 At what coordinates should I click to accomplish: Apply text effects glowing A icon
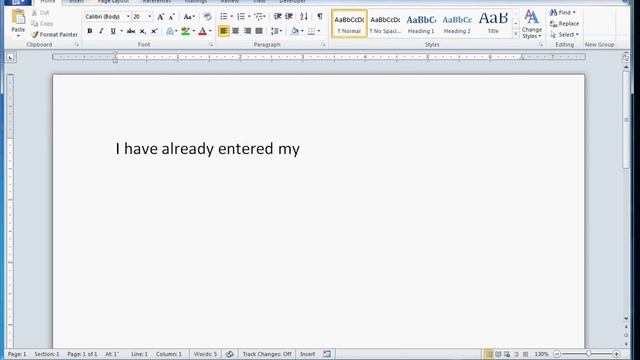pyautogui.click(x=170, y=31)
